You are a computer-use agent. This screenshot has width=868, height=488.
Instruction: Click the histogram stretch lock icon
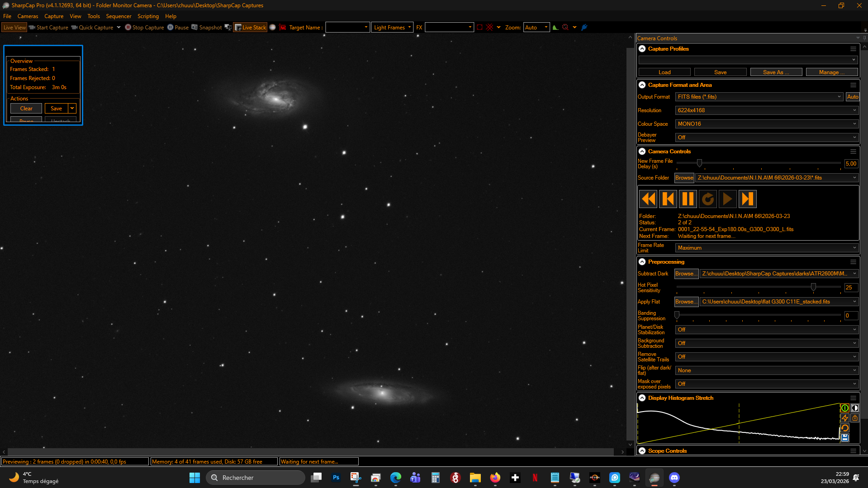(x=854, y=418)
